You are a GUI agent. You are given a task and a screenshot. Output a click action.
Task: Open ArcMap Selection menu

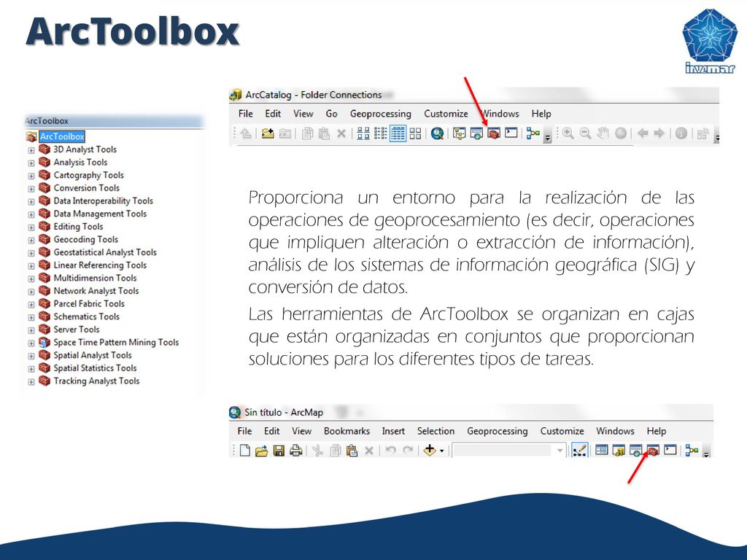point(436,431)
